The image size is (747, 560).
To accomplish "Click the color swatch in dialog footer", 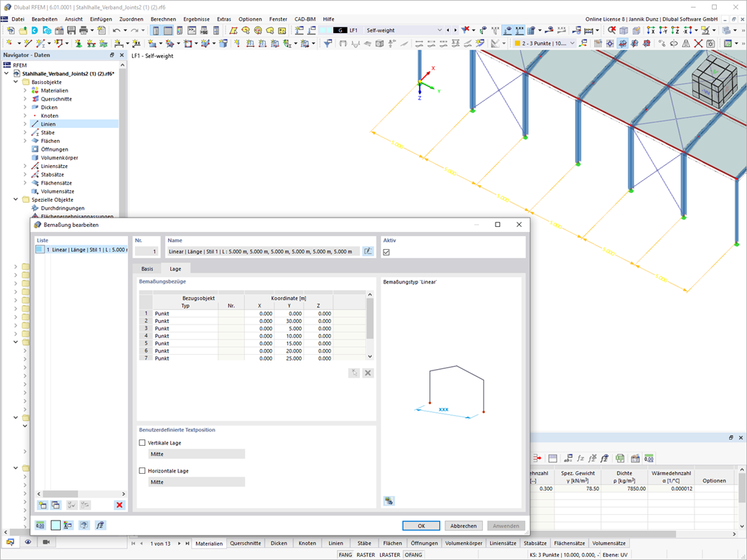I will pyautogui.click(x=56, y=526).
